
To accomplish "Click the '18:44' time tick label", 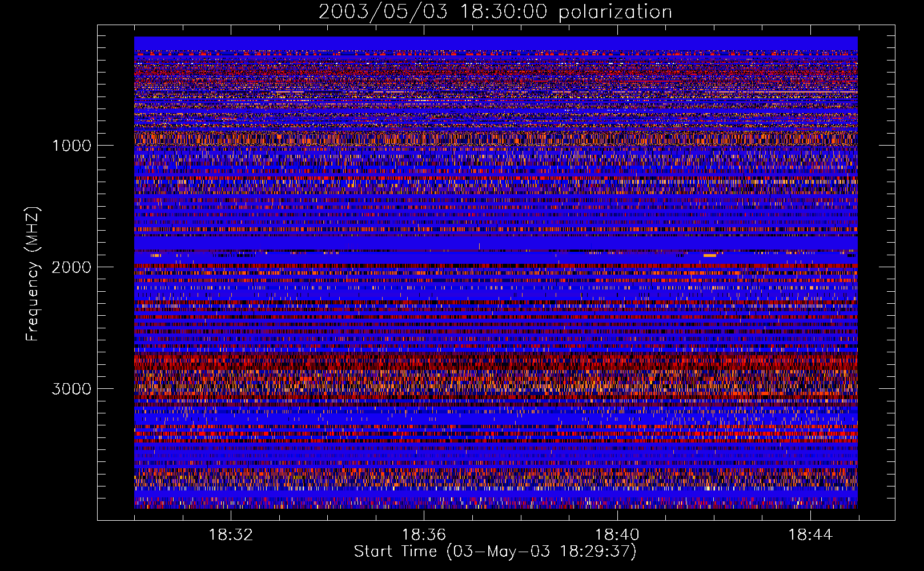I will click(810, 535).
